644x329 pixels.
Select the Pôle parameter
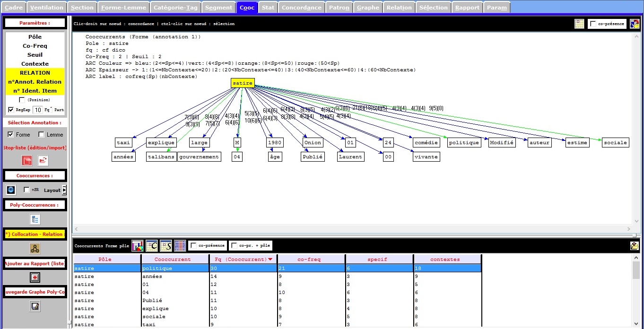tap(35, 36)
